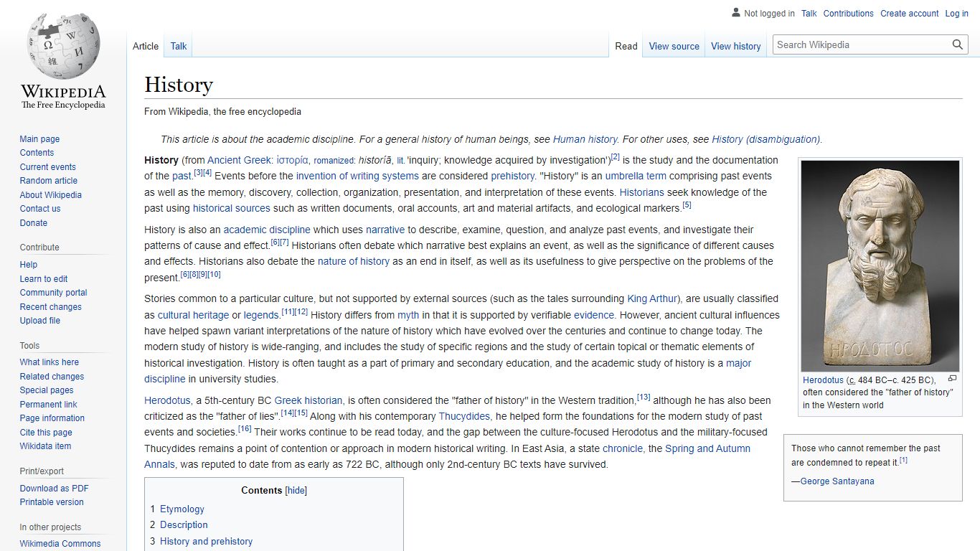Viewport: 980px width, 551px height.
Task: Open Contributions in the top bar
Action: coord(849,14)
